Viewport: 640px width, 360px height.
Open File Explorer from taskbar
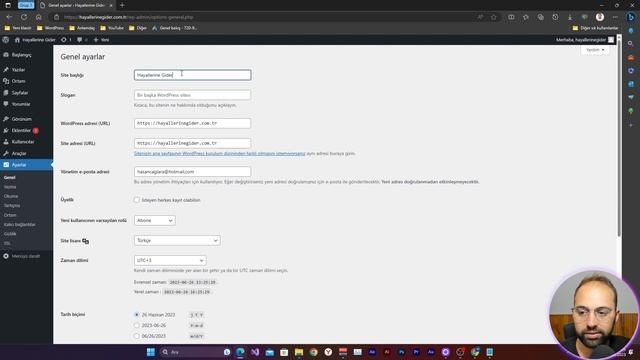pos(299,352)
